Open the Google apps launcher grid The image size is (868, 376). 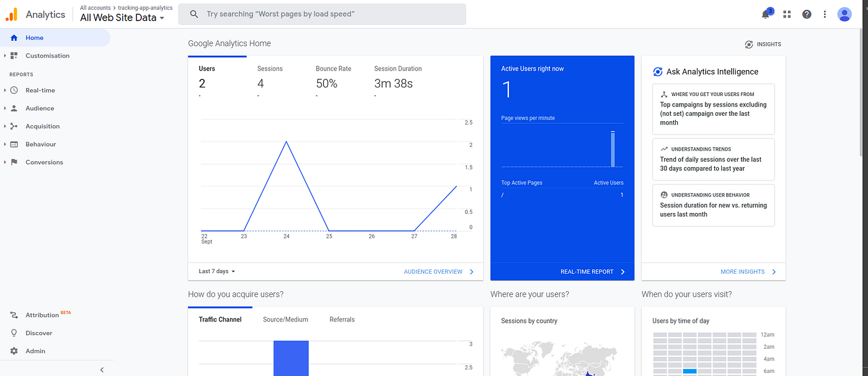pos(786,14)
